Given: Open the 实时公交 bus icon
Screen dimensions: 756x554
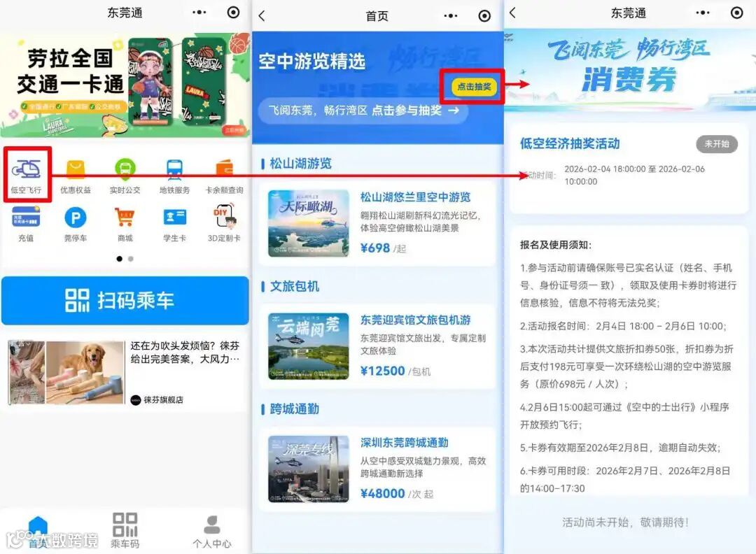Looking at the screenshot, I should (x=125, y=170).
